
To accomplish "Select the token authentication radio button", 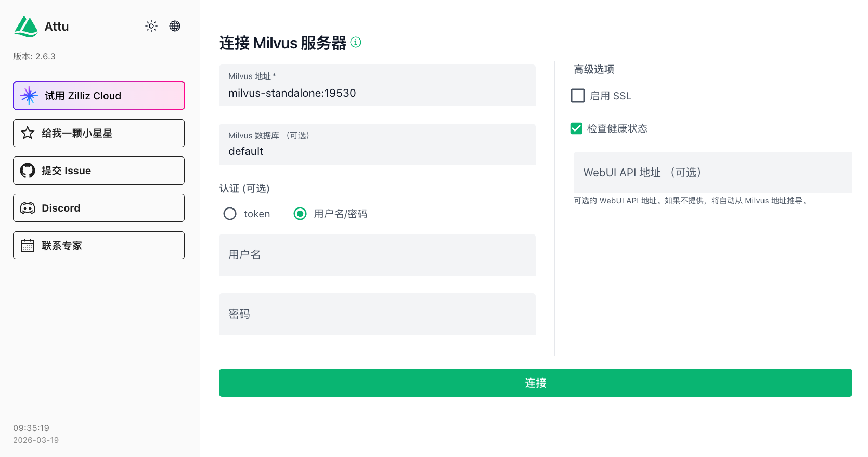I will point(230,214).
